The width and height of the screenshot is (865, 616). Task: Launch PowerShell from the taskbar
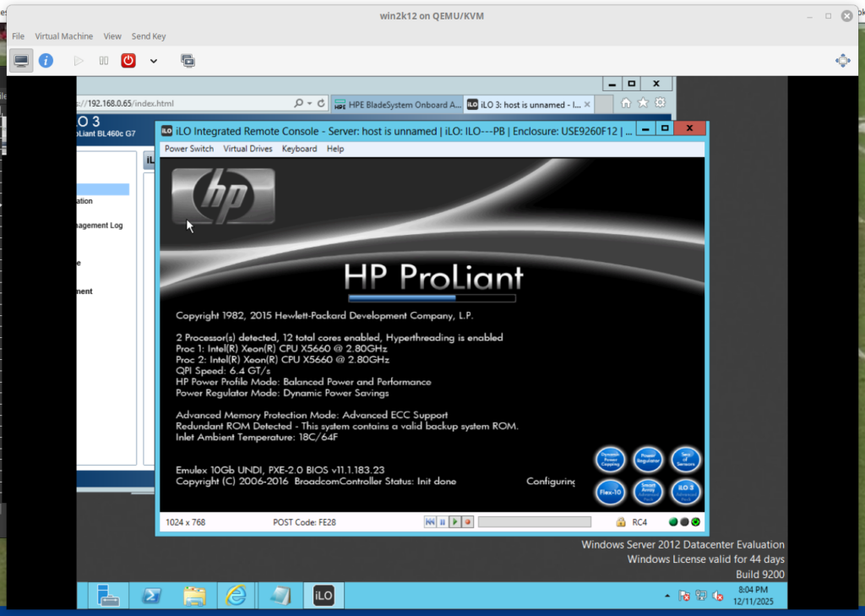(151, 595)
